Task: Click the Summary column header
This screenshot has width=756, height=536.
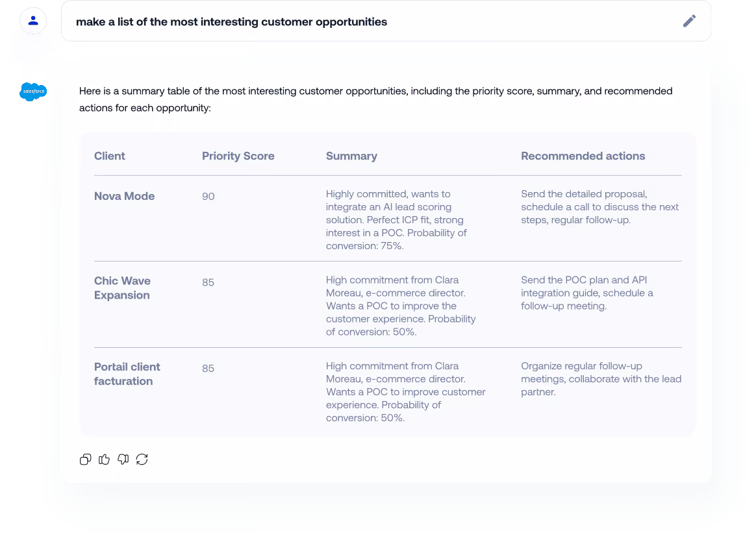Action: pos(351,156)
